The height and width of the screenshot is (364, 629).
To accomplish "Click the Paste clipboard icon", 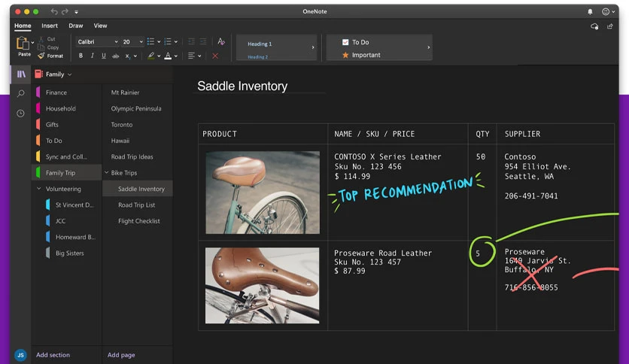I will 23,43.
